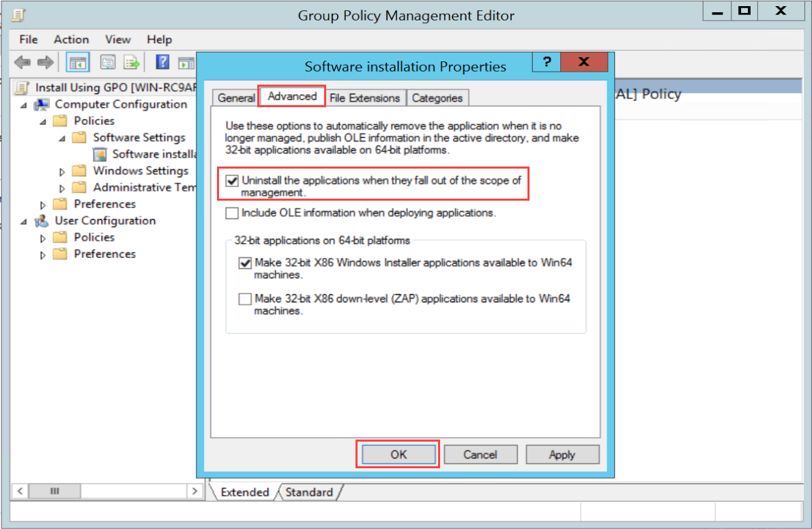Expand Administrative Templates tree node
The width and height of the screenshot is (812, 529).
point(63,188)
